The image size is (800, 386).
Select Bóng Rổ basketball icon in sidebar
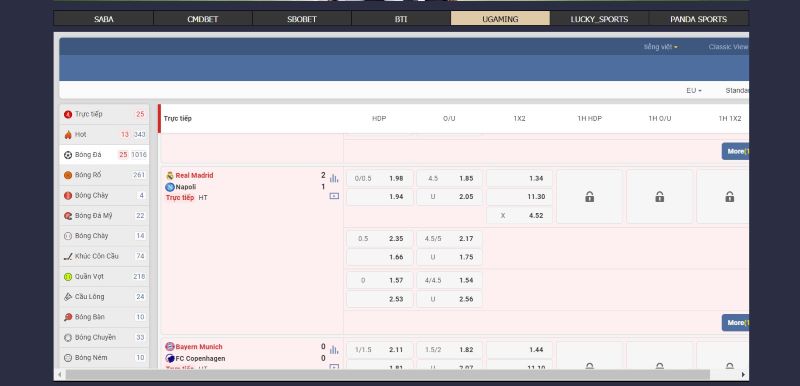click(x=68, y=175)
